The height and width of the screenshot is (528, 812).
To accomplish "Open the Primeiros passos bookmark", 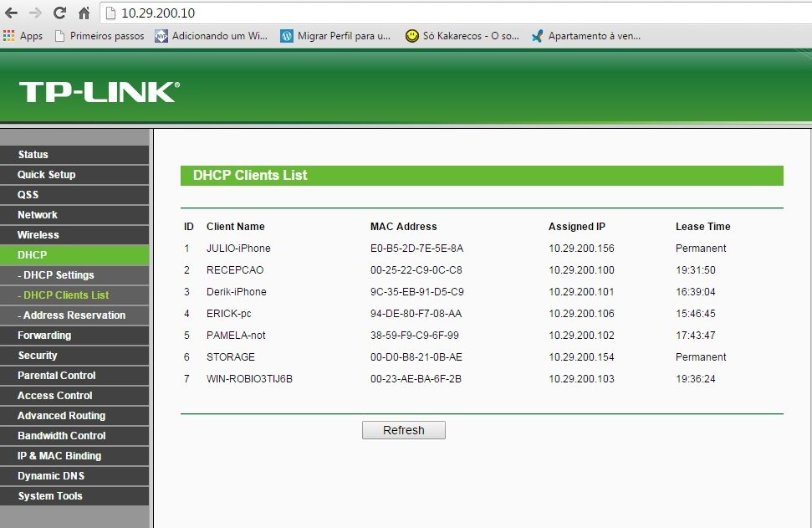I will [100, 36].
